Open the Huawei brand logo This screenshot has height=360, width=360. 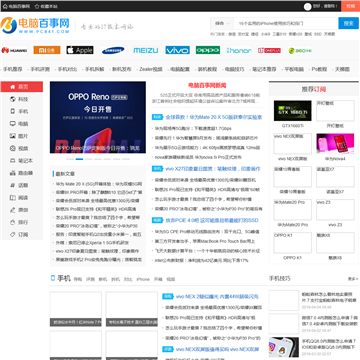[14, 50]
